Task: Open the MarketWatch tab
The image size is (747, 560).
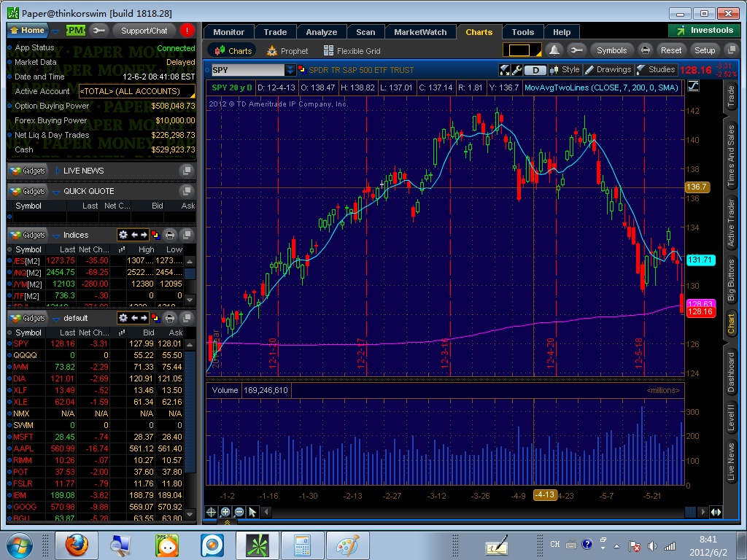Action: tap(421, 32)
